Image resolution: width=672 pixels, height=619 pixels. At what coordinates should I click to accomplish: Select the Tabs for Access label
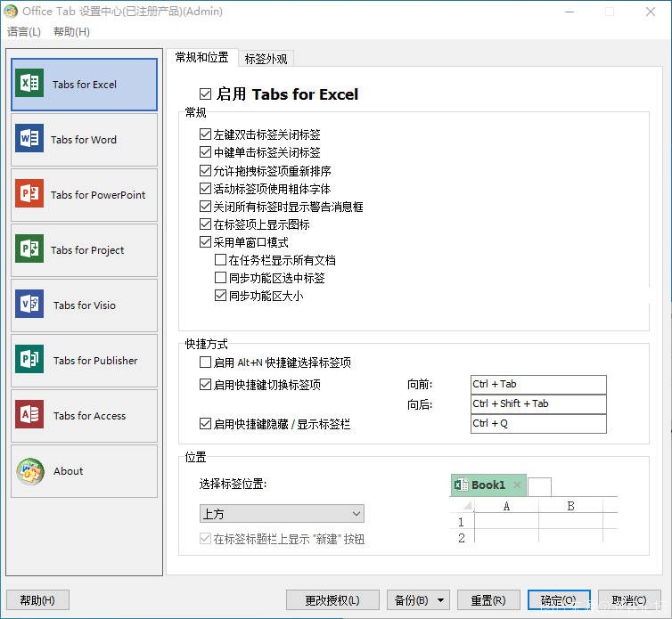tap(90, 416)
